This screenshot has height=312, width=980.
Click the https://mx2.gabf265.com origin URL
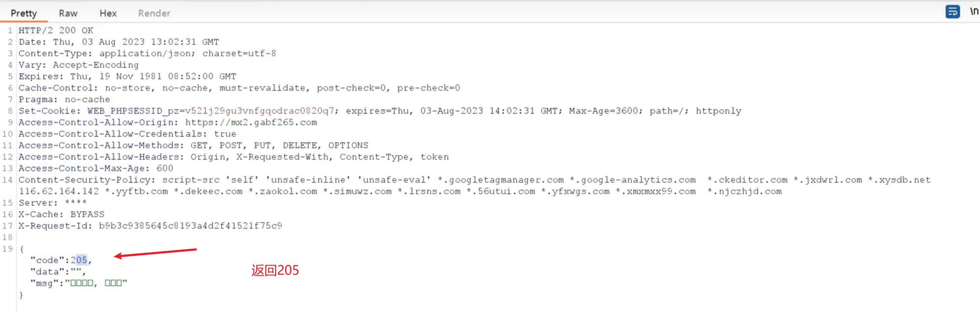point(251,123)
